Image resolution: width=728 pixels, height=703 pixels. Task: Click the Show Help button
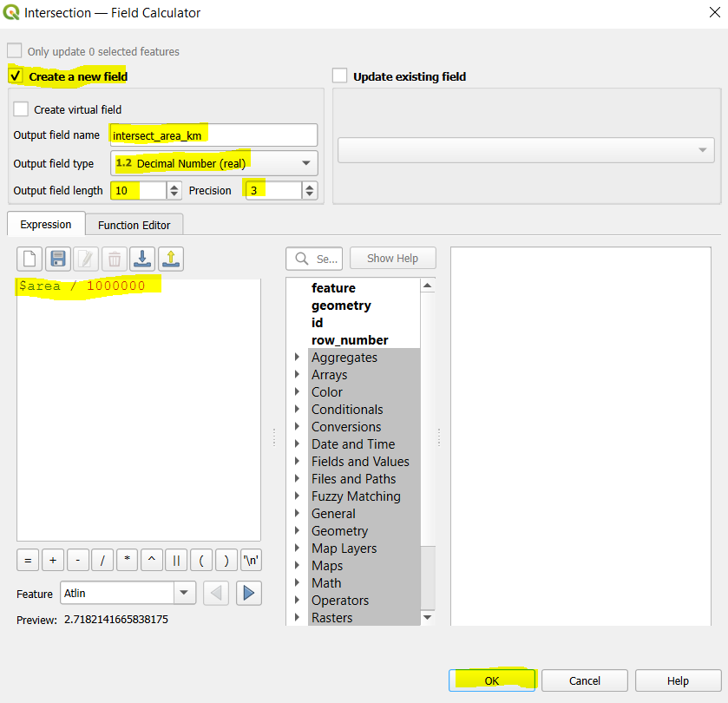[x=392, y=259]
